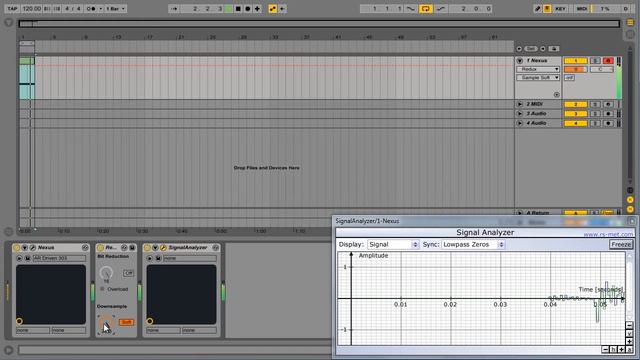Toggle the SignalAnalyzer device activator button
This screenshot has width=640, height=360.
(x=147, y=248)
